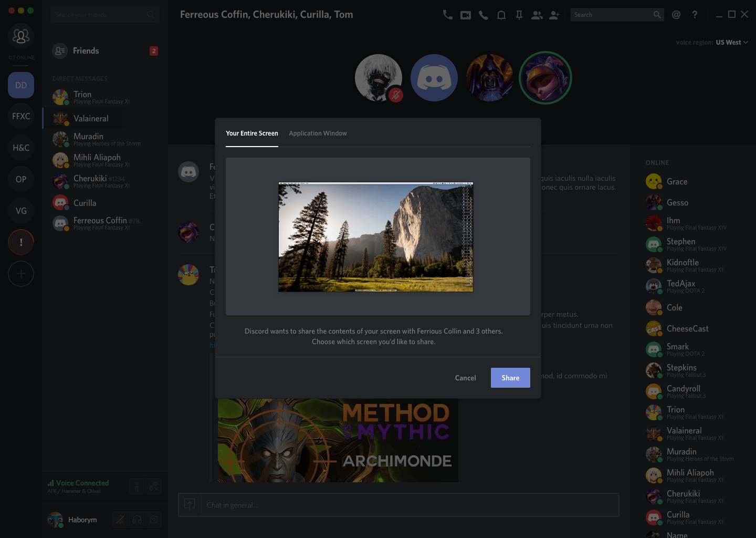Select the Your Entire Screen tab

click(252, 133)
